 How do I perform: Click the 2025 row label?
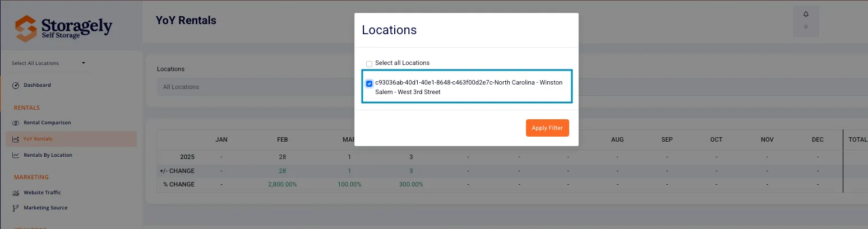187,157
